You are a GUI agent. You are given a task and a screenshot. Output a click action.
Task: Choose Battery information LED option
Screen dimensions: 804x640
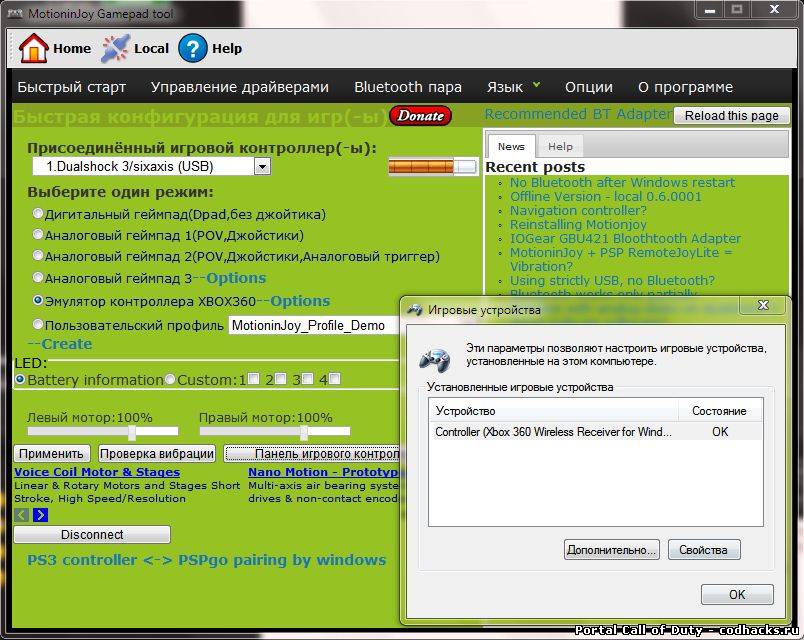click(x=20, y=379)
